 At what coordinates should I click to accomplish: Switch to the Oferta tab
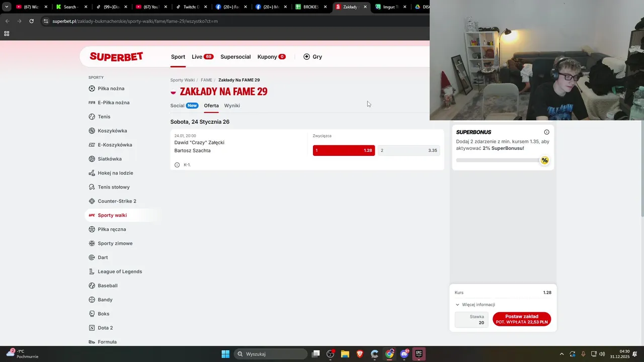pyautogui.click(x=211, y=106)
